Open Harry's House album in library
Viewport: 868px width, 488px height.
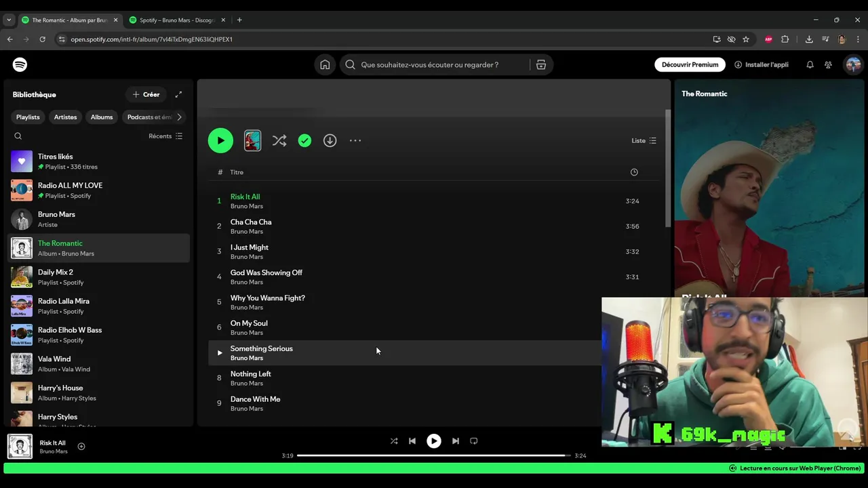(99, 393)
